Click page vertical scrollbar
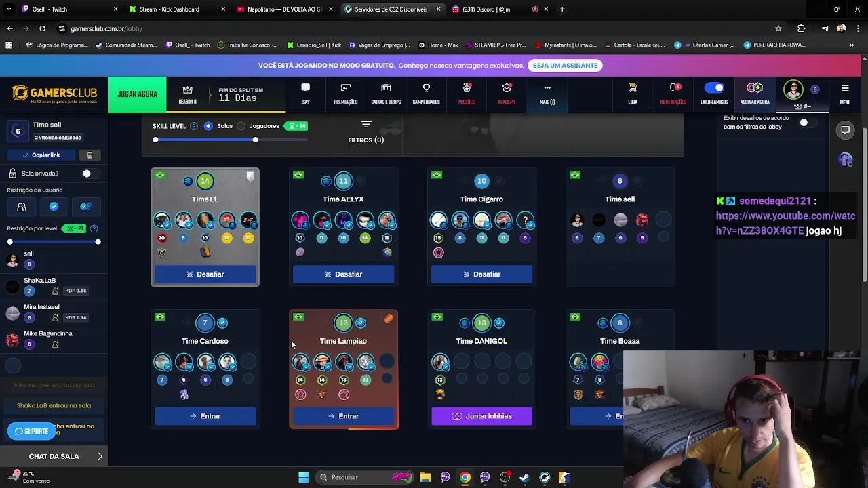The width and height of the screenshot is (868, 488). coord(865,203)
